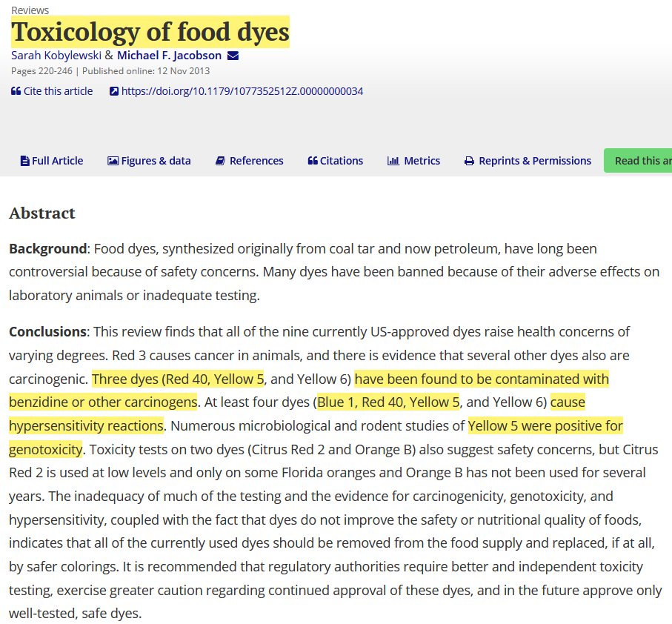Select Reprints & Permissions
The height and width of the screenshot is (624, 672).
pos(528,161)
